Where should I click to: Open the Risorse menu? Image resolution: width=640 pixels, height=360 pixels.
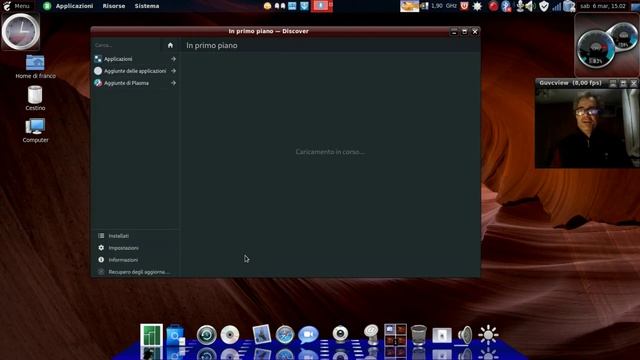(114, 6)
